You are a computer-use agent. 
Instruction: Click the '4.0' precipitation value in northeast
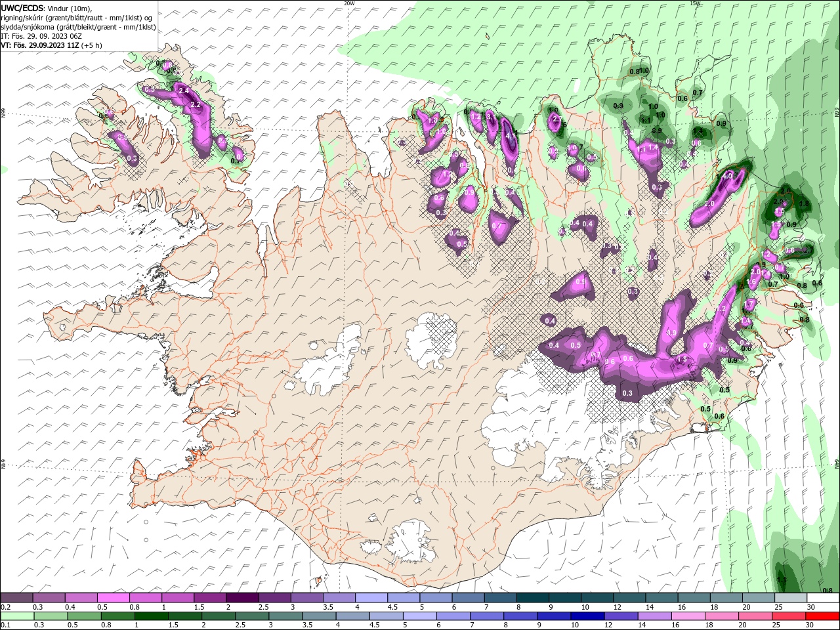click(727, 177)
